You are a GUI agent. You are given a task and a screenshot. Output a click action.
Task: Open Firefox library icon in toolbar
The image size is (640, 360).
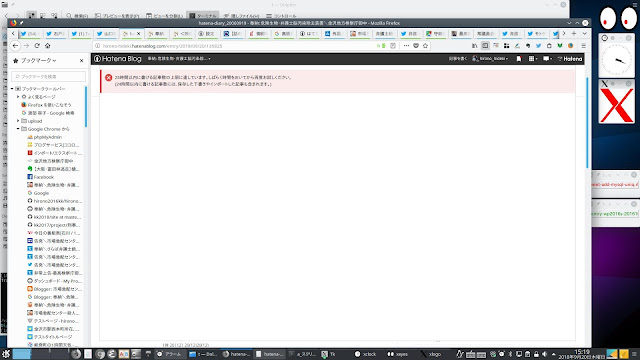point(474,46)
